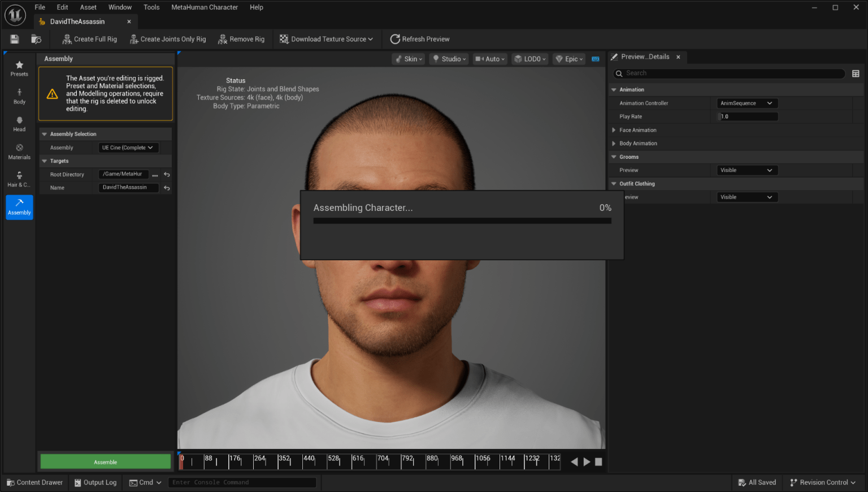868x492 pixels.
Task: Expand the Face Animation section
Action: coord(614,130)
